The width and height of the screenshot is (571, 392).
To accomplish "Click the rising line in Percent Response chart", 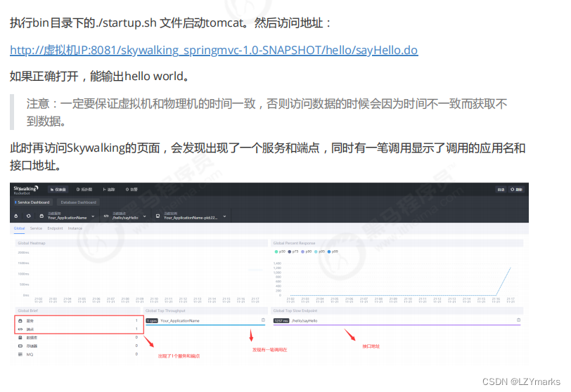I will [x=503, y=281].
